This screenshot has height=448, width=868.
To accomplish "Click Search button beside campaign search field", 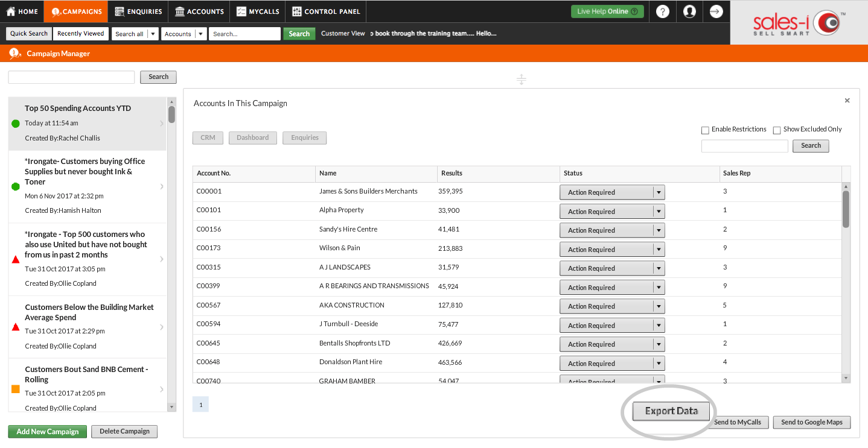I will pos(158,77).
